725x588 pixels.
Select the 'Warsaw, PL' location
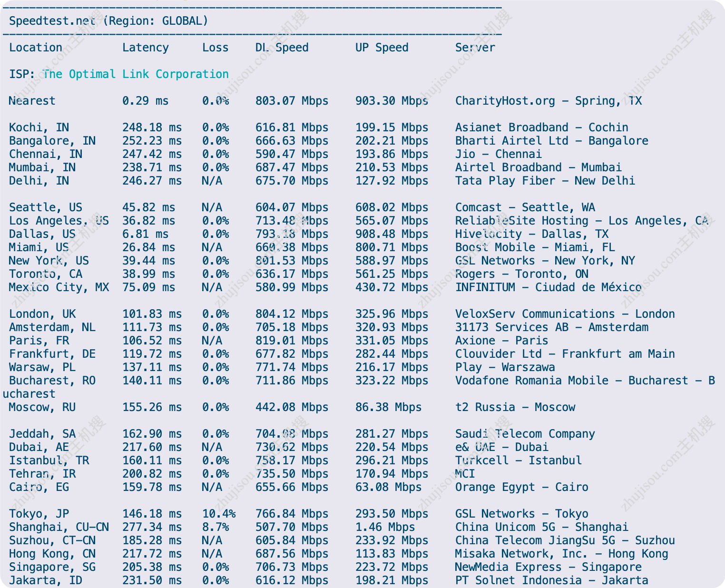(x=42, y=367)
